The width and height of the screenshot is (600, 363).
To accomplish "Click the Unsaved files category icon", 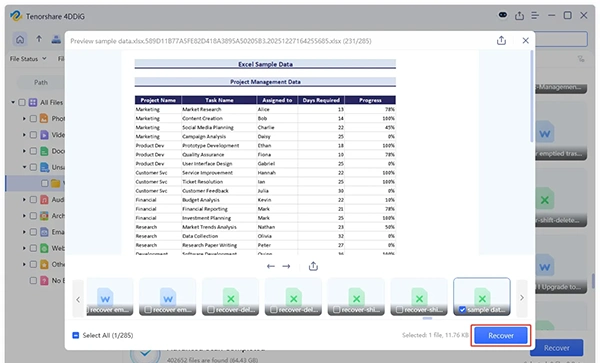I will [44, 167].
